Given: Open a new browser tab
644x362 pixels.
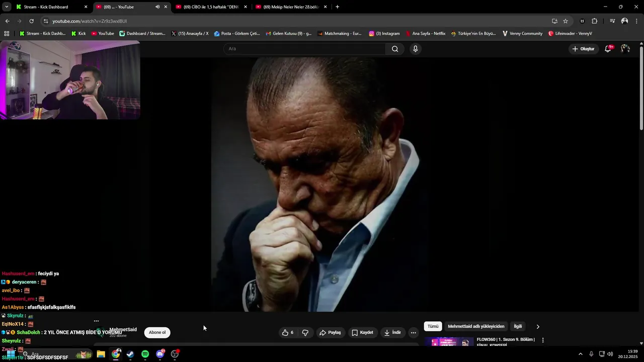Looking at the screenshot, I should pyautogui.click(x=337, y=7).
